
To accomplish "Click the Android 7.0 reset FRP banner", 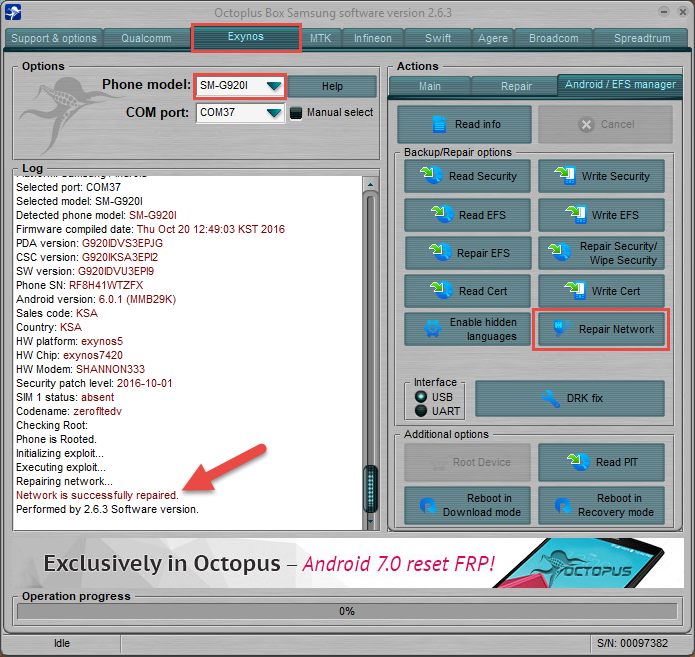I will click(348, 563).
